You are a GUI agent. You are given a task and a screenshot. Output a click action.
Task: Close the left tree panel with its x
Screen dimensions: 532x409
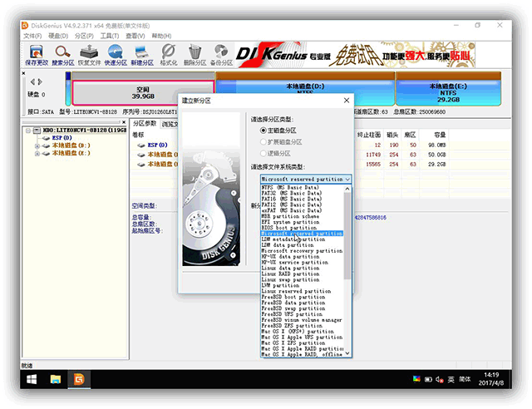[x=124, y=122]
